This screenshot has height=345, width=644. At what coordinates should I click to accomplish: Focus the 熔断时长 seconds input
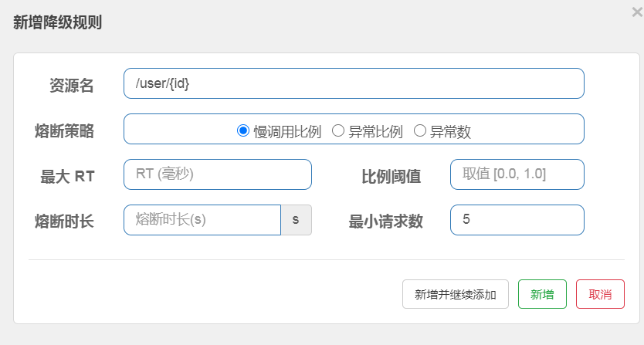point(202,219)
